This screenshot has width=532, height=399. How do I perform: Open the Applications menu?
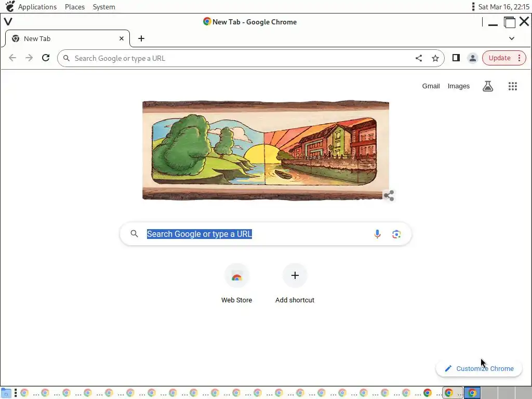37,7
